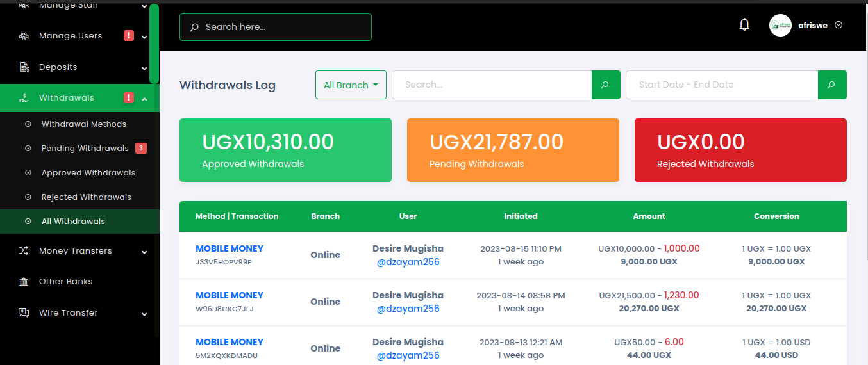The height and width of the screenshot is (365, 868).
Task: Expand the Wire Transfer chevron
Action: click(x=144, y=314)
